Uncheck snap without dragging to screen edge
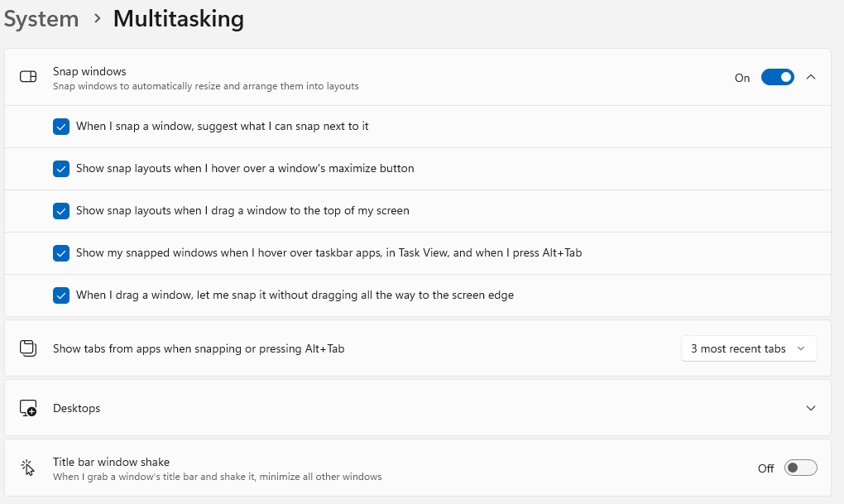 (x=61, y=295)
